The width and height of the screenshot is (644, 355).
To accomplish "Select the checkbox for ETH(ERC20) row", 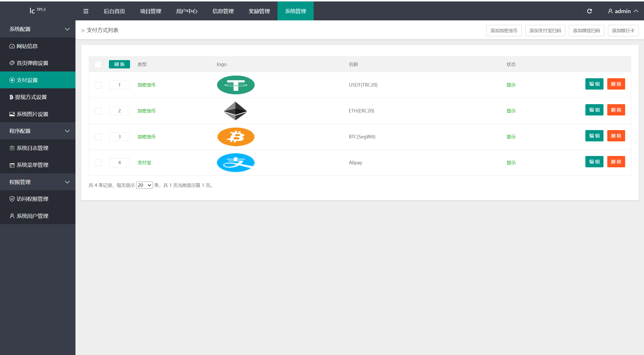I will click(x=98, y=111).
